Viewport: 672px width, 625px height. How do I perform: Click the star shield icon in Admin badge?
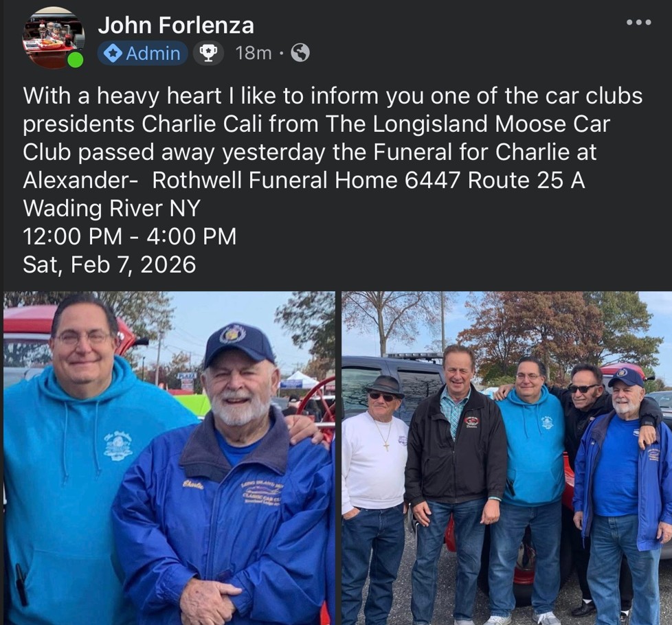113,54
